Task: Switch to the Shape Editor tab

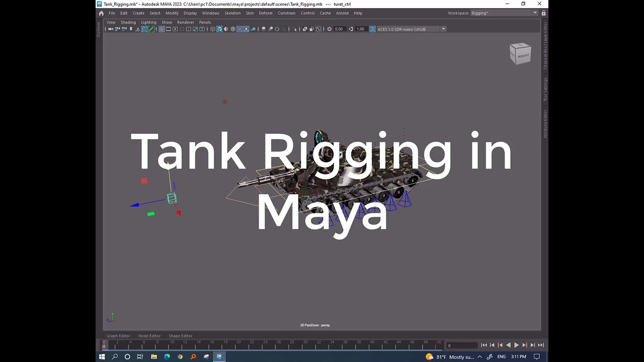Action: point(181,336)
